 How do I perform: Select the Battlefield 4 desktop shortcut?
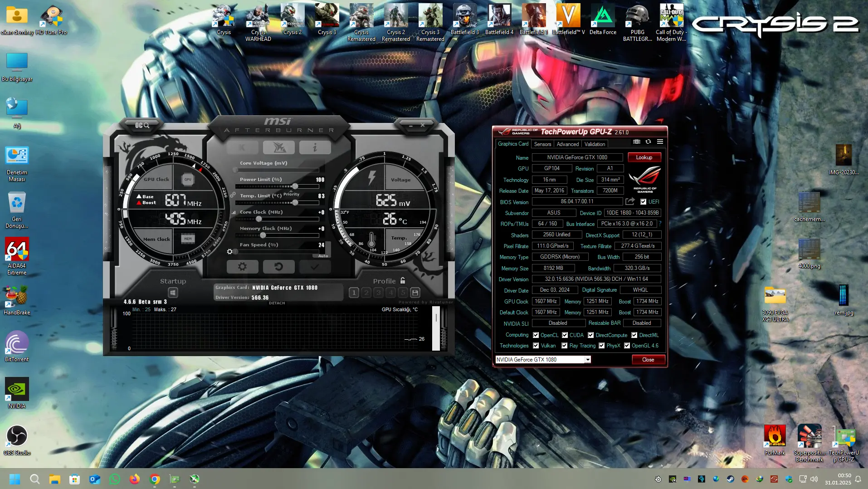point(499,20)
